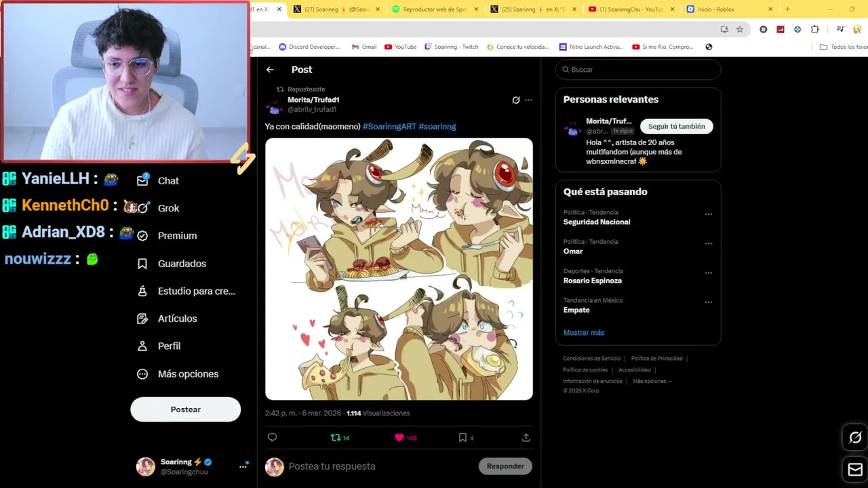The height and width of the screenshot is (488, 868).
Task: Open browser extensions puzzle icon
Action: 814,29
